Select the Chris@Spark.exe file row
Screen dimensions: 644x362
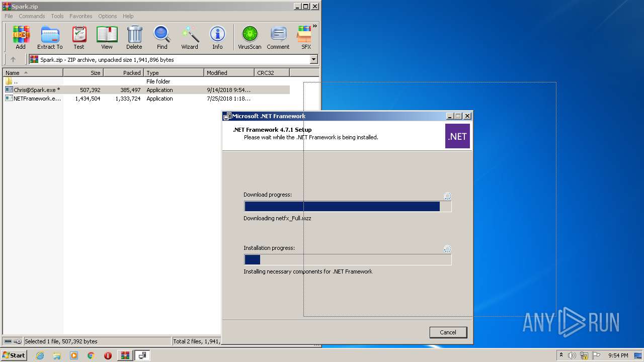146,90
